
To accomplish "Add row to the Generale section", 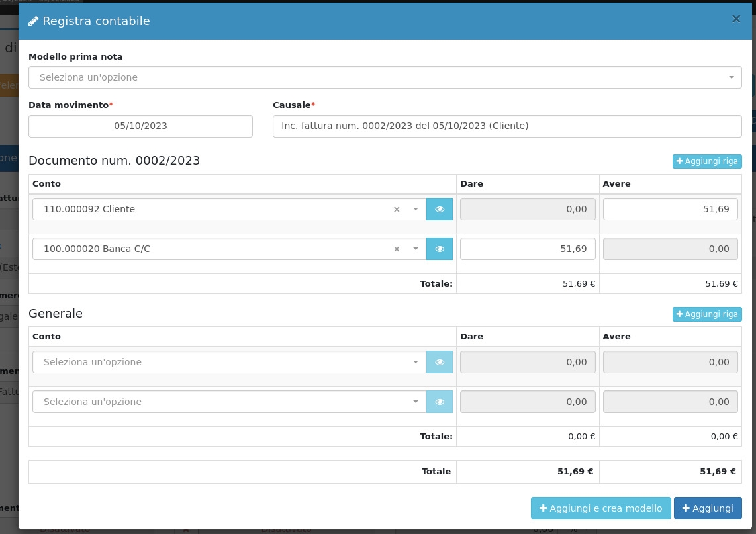I will pyautogui.click(x=706, y=314).
